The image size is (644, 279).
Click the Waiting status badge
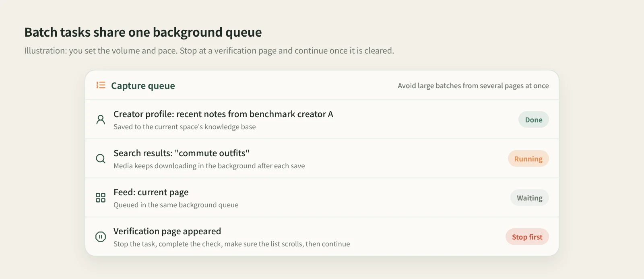pyautogui.click(x=529, y=198)
